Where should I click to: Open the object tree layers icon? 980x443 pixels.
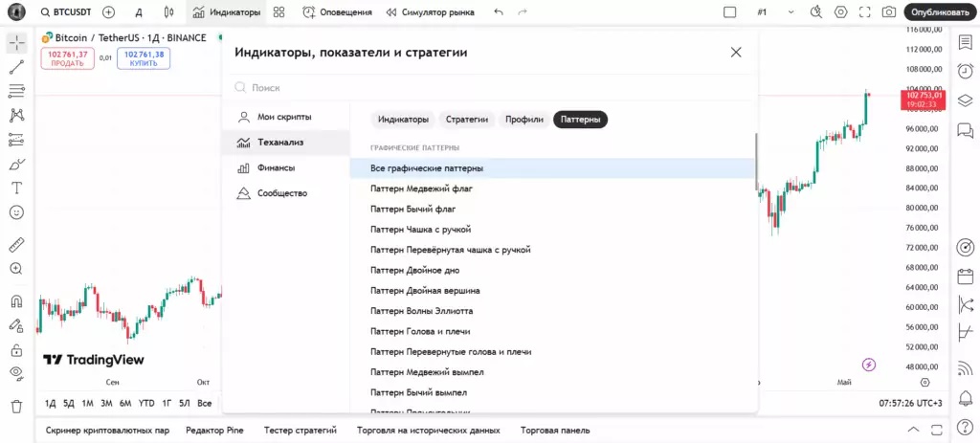(x=966, y=100)
